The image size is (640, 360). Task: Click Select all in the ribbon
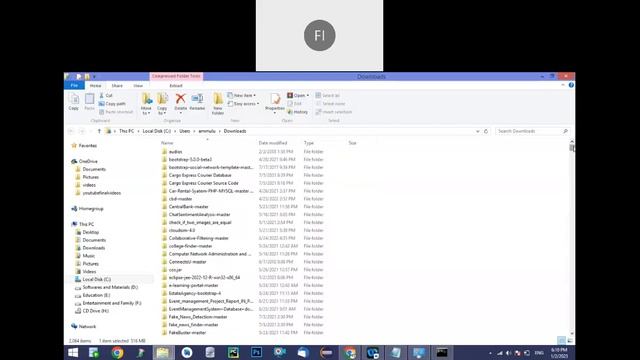(x=327, y=96)
